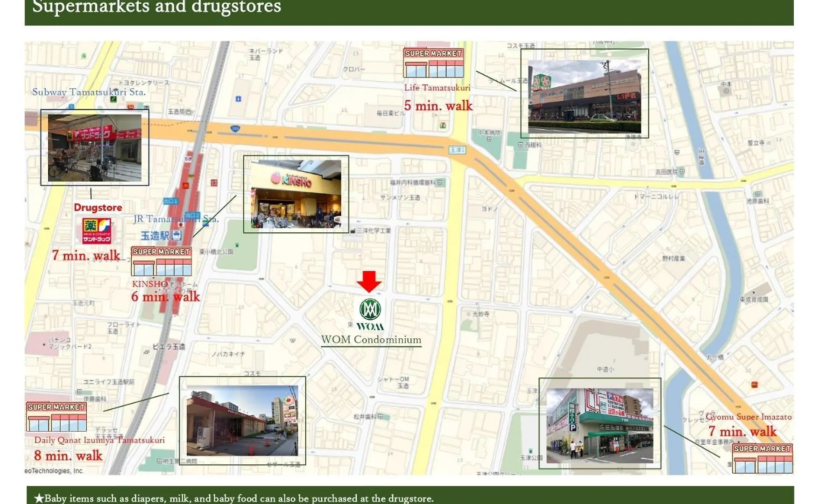The image size is (819, 504).
Task: Click the Sundrug drugstore logo icon
Action: pos(97,231)
